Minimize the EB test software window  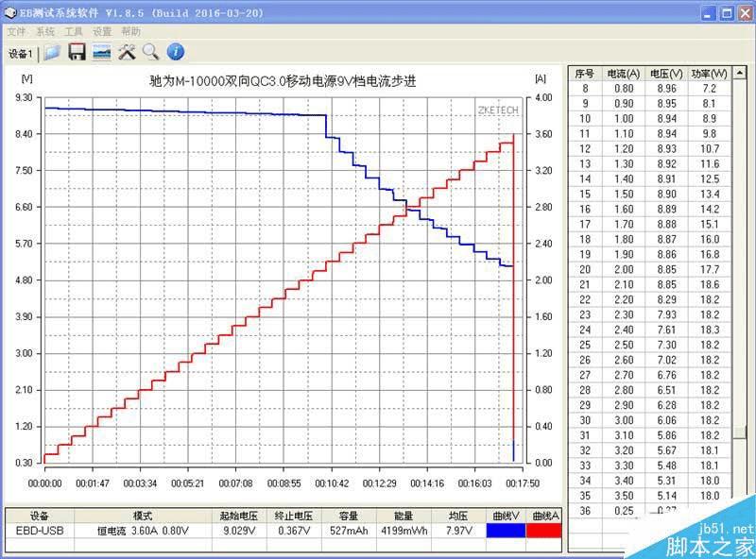[708, 13]
